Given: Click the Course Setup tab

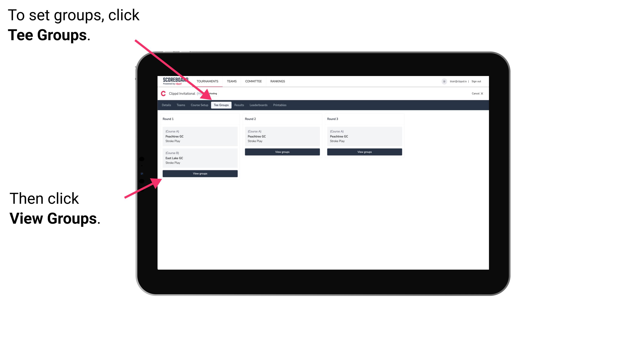Looking at the screenshot, I should coord(199,105).
